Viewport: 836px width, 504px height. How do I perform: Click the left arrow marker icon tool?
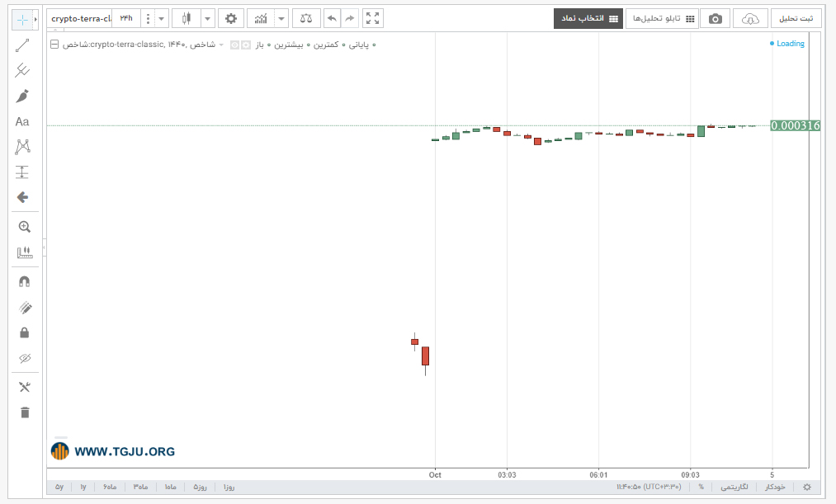pyautogui.click(x=22, y=197)
